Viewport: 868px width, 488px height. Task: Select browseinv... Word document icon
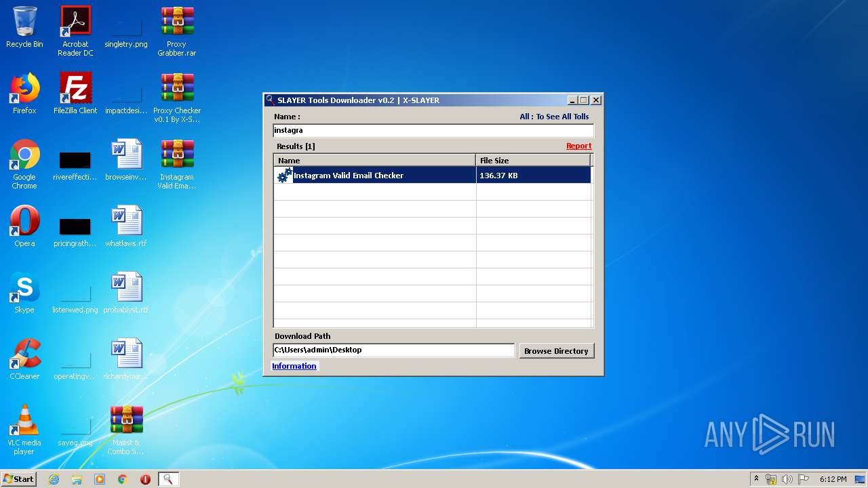126,160
